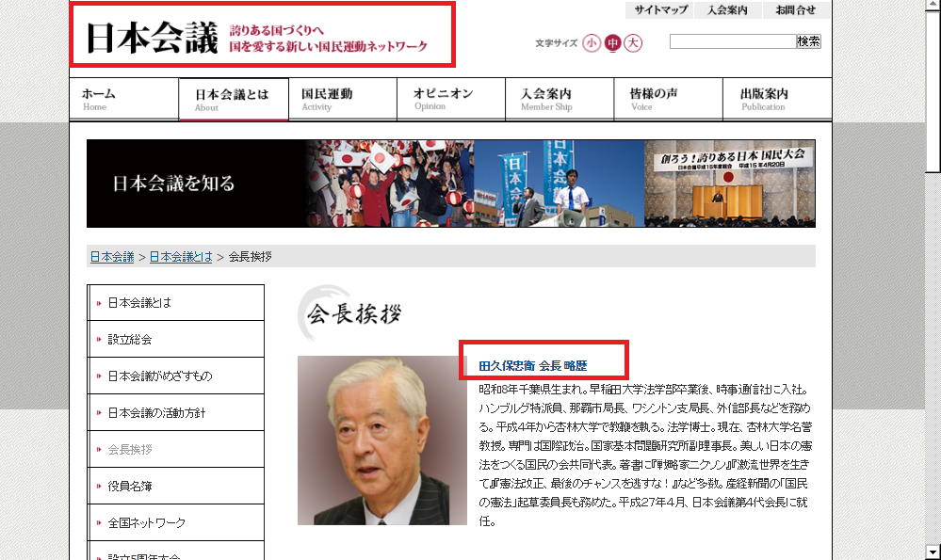Click the 検索 search button

click(x=808, y=41)
